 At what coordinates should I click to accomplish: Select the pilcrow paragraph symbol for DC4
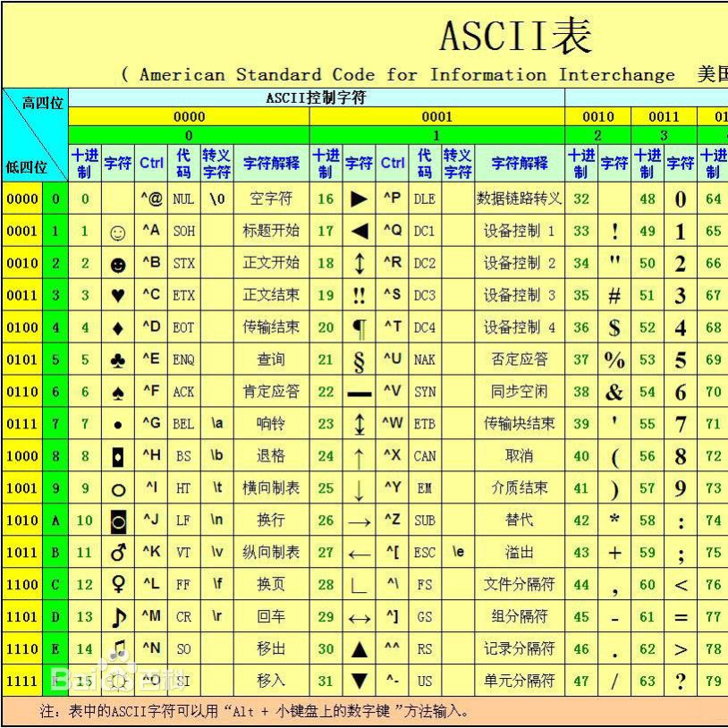coord(359,327)
